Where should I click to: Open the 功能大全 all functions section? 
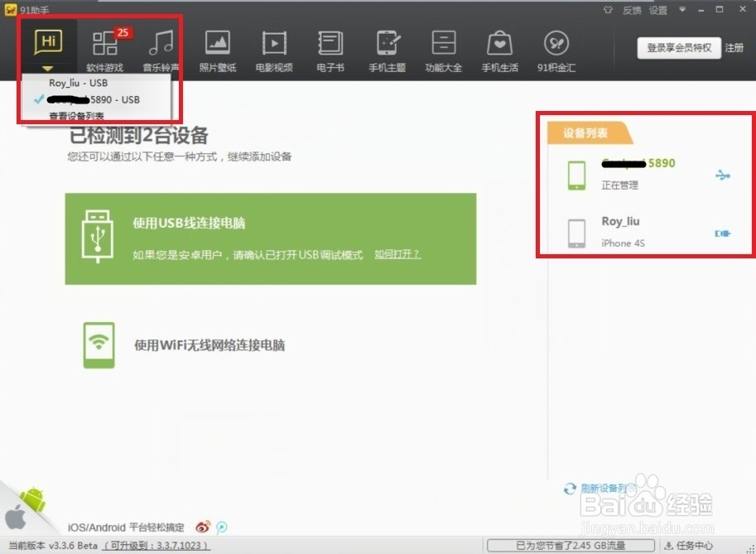pyautogui.click(x=443, y=51)
